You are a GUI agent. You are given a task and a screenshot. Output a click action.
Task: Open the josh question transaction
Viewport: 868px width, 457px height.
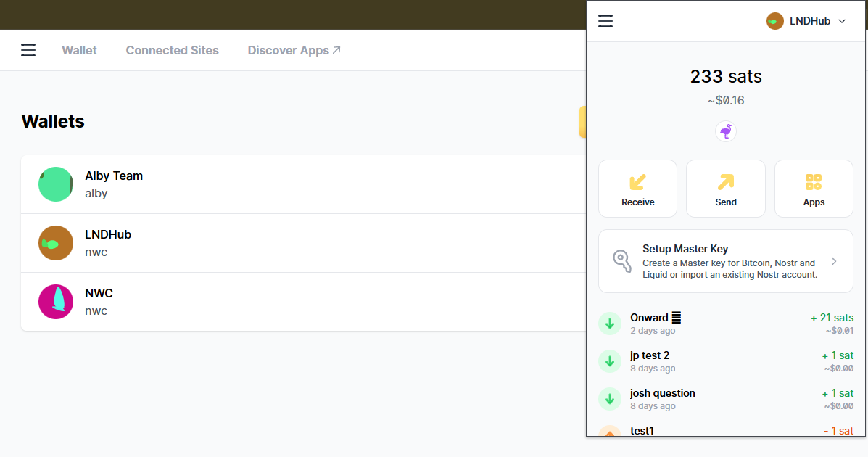click(725, 399)
